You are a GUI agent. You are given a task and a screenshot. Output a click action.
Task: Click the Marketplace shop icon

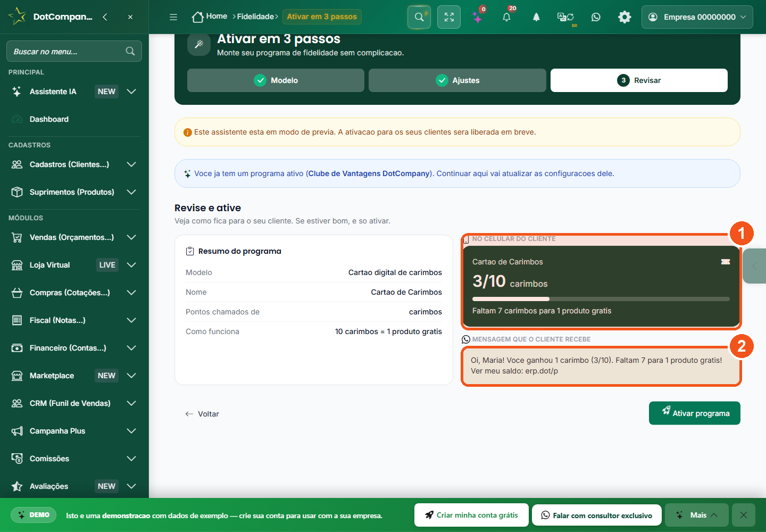(x=17, y=376)
